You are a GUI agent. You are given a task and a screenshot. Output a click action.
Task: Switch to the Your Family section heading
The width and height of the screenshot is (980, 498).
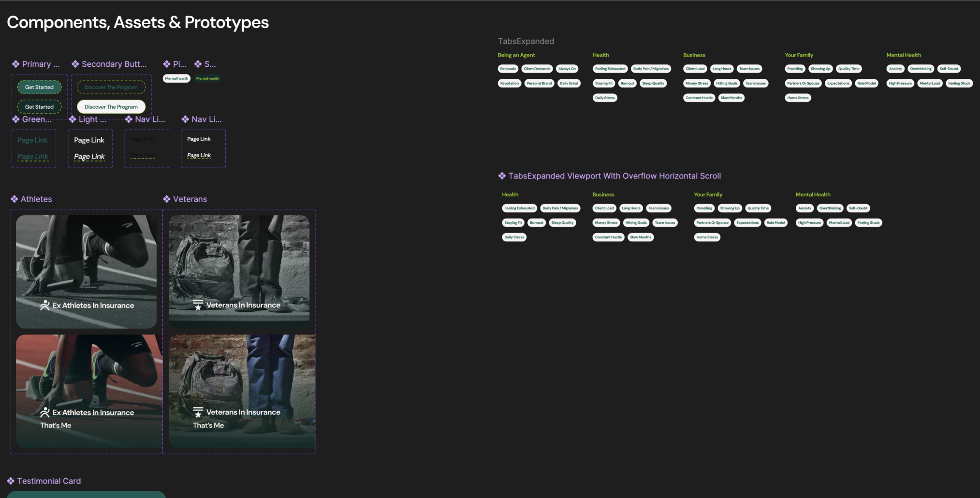point(799,55)
